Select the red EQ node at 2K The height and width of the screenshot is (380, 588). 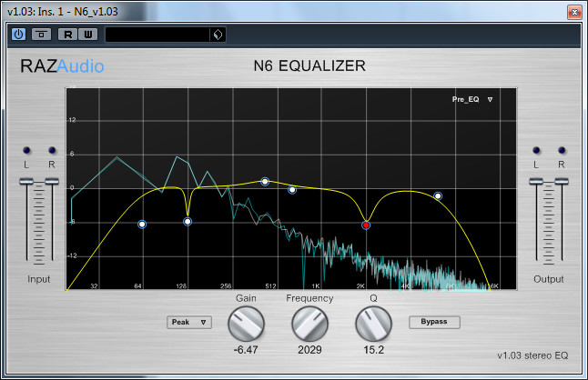click(x=366, y=225)
